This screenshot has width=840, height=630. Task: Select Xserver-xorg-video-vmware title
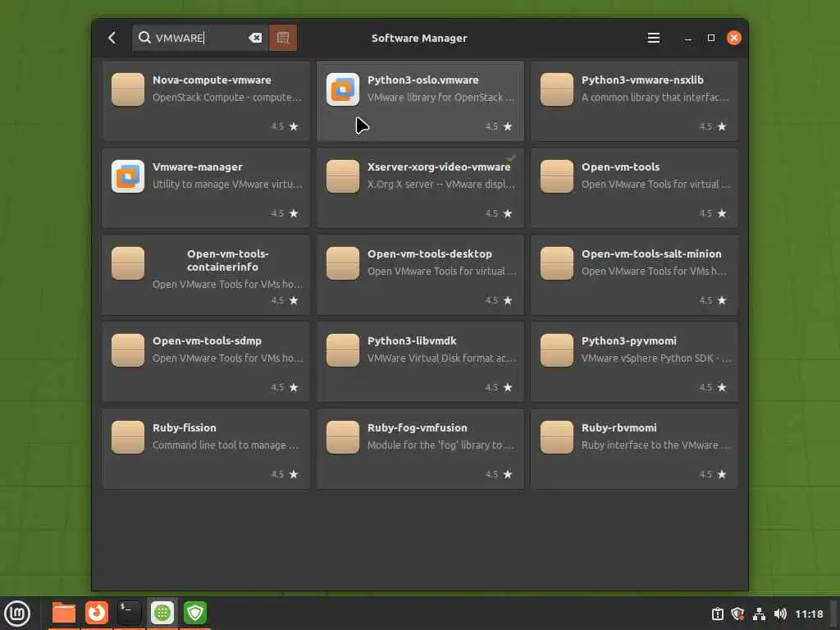click(x=439, y=167)
